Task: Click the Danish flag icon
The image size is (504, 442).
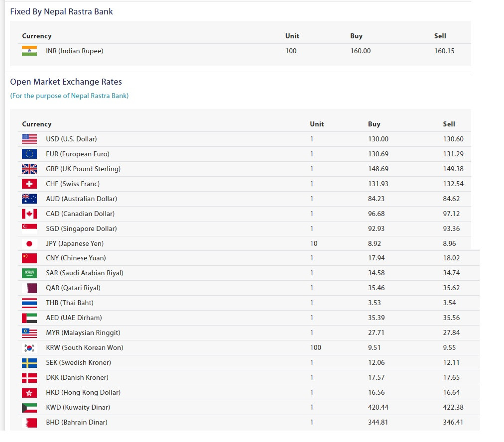Action: 29,377
